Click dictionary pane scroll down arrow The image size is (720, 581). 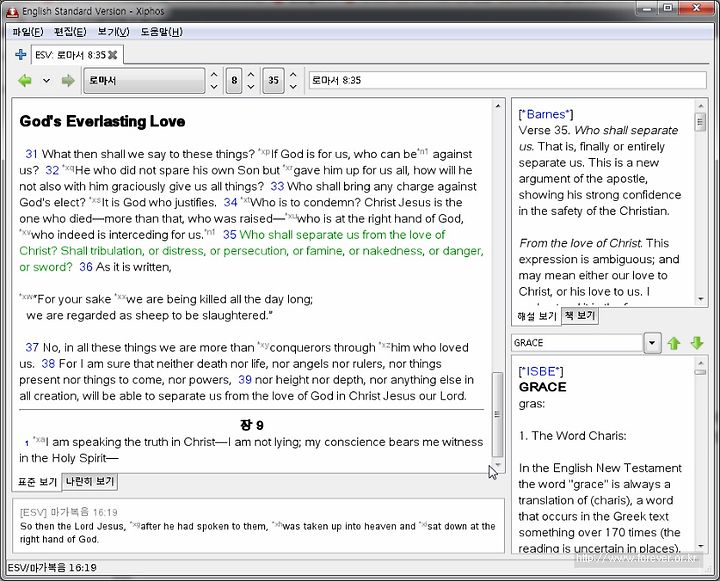[x=701, y=546]
